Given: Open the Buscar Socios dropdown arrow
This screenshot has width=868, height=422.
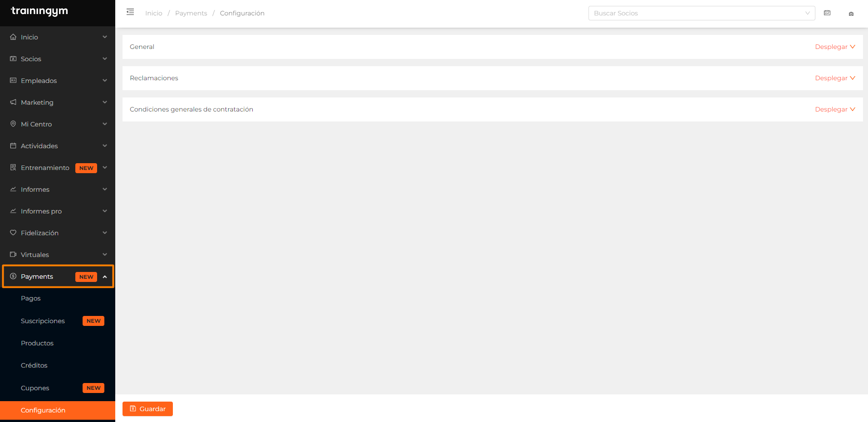Looking at the screenshot, I should pos(808,13).
